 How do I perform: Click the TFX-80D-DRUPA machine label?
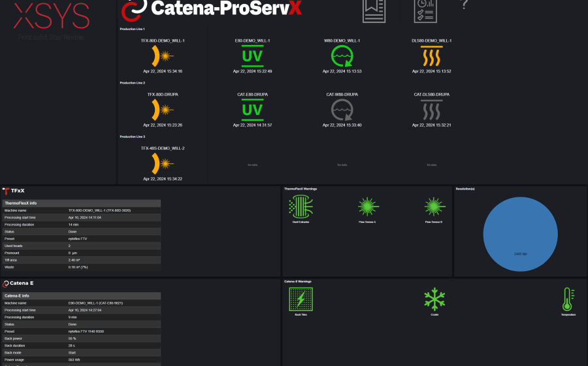163,95
